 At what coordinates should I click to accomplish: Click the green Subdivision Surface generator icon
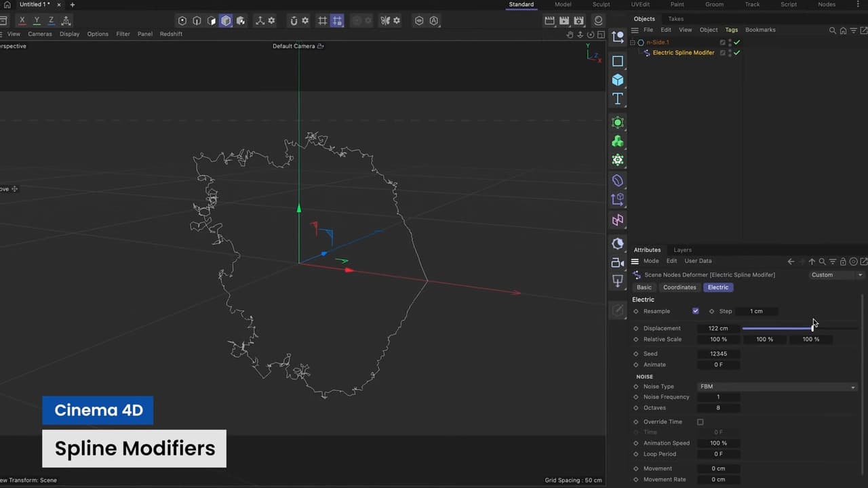pyautogui.click(x=618, y=123)
